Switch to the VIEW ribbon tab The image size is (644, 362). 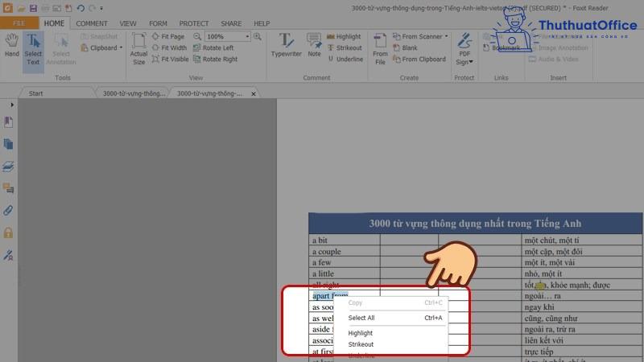(x=128, y=23)
